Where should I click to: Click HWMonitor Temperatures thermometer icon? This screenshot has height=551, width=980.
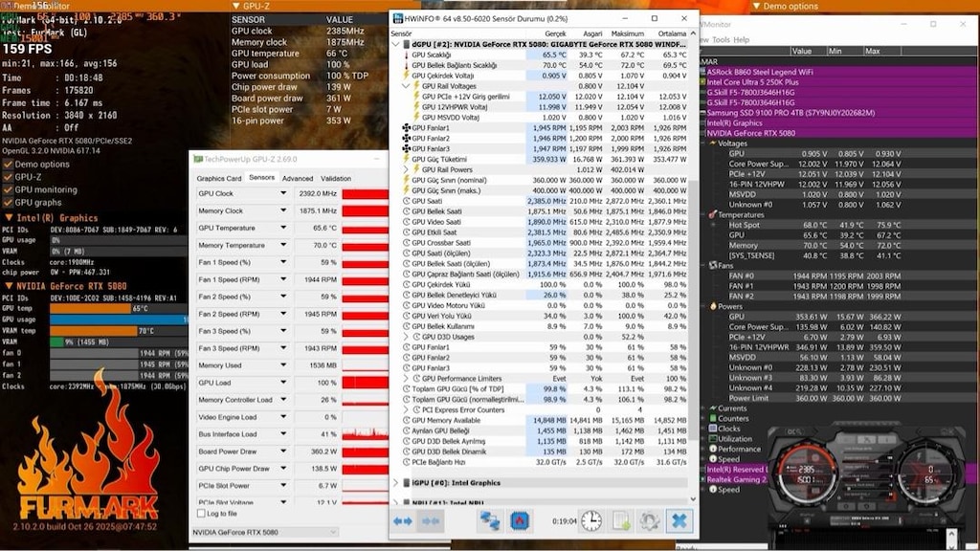pos(712,215)
